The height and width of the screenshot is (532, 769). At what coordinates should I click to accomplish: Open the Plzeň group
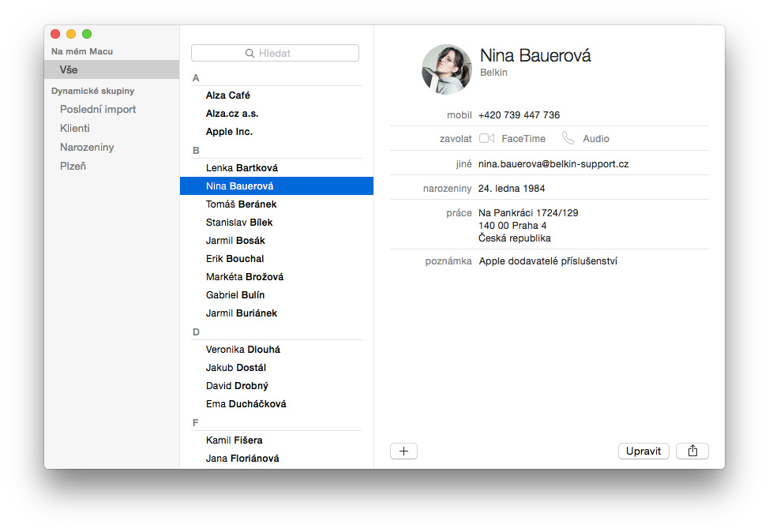[x=73, y=167]
